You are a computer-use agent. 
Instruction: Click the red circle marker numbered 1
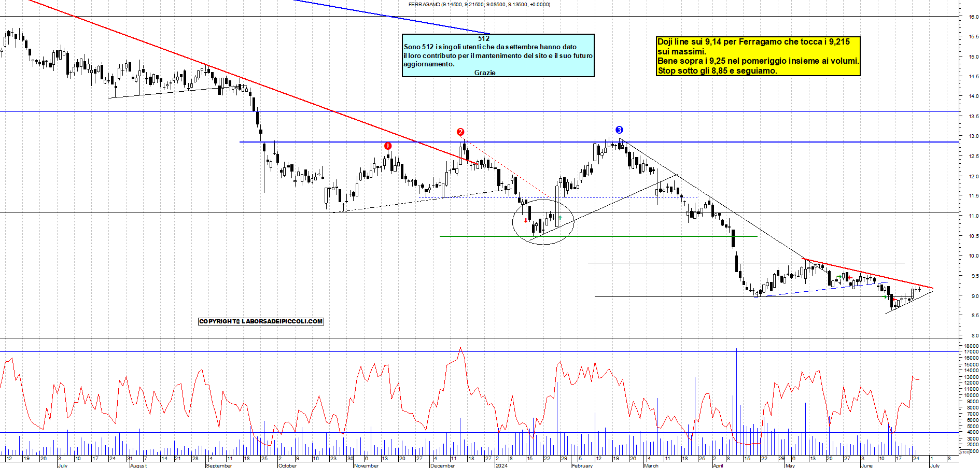coord(388,146)
